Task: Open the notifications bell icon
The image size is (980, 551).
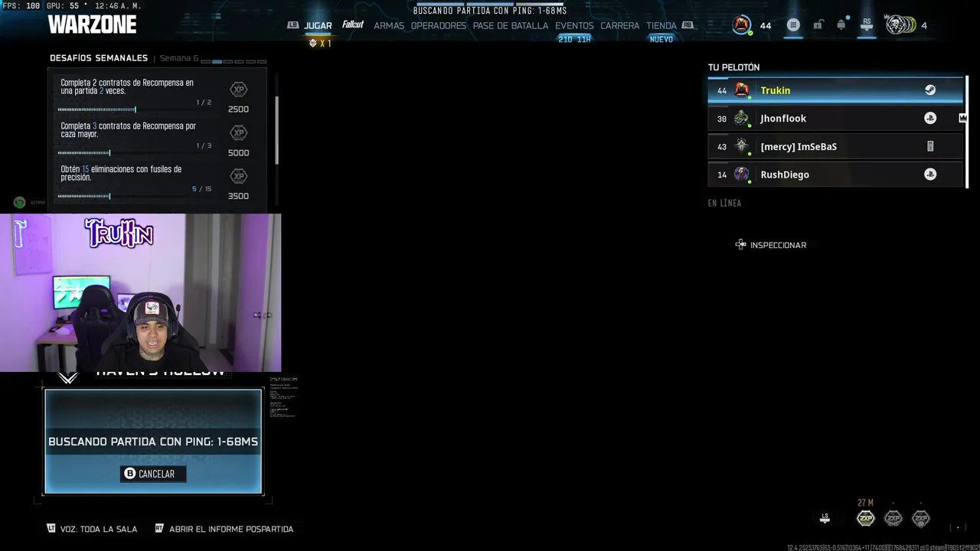Action: tap(841, 24)
